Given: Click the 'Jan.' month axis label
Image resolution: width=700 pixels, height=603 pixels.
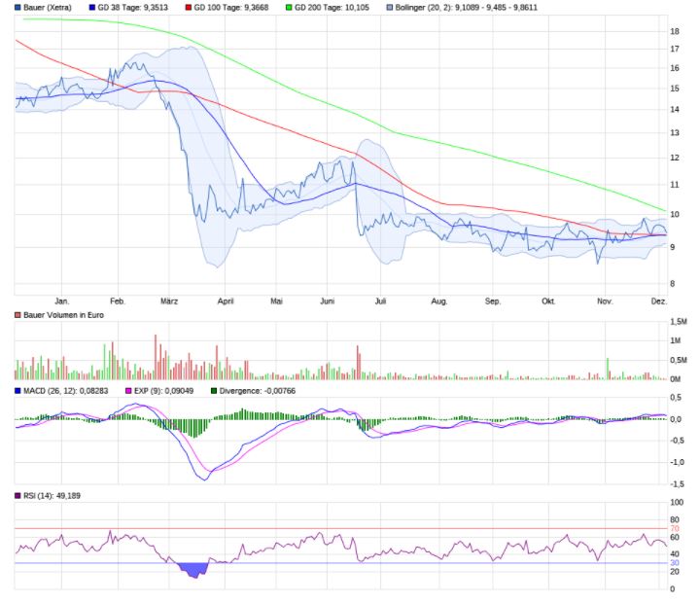Looking at the screenshot, I should click(62, 301).
